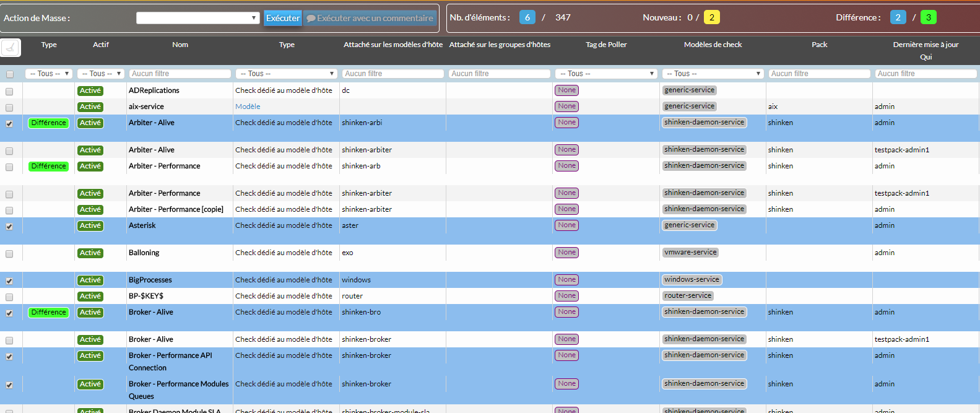The width and height of the screenshot is (980, 413).
Task: Click the windows-service tag for BigProcesses
Action: point(692,280)
